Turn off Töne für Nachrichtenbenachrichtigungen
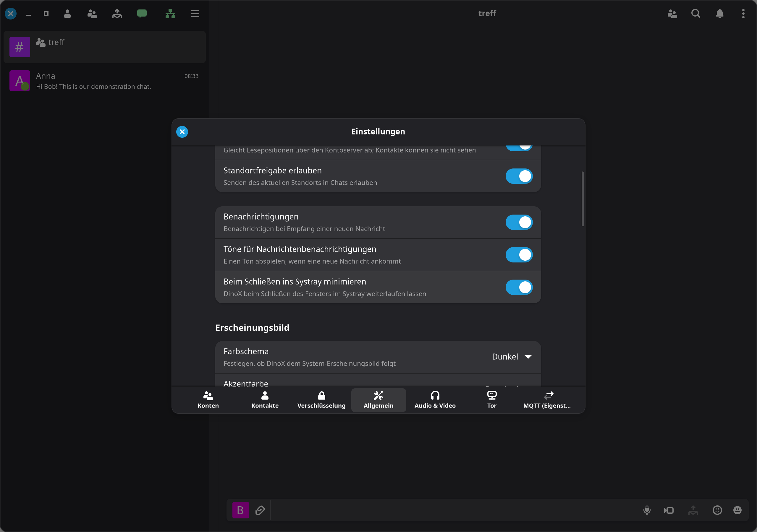 519,255
